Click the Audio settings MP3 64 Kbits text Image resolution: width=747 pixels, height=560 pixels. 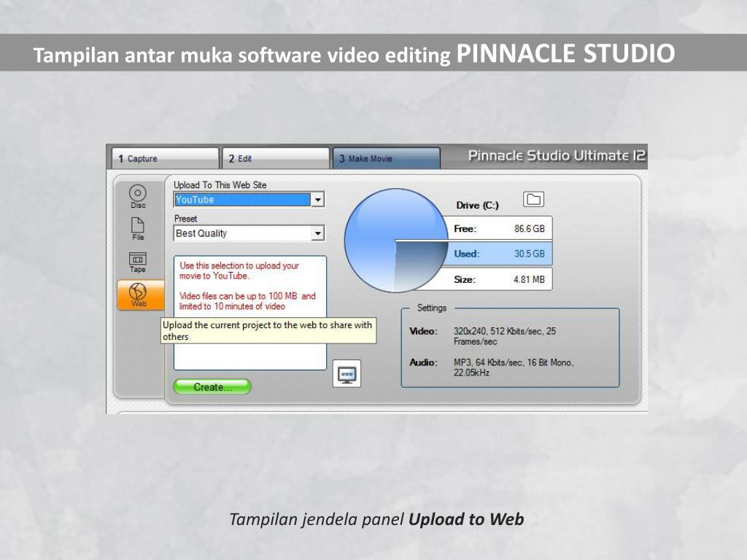[x=513, y=367]
